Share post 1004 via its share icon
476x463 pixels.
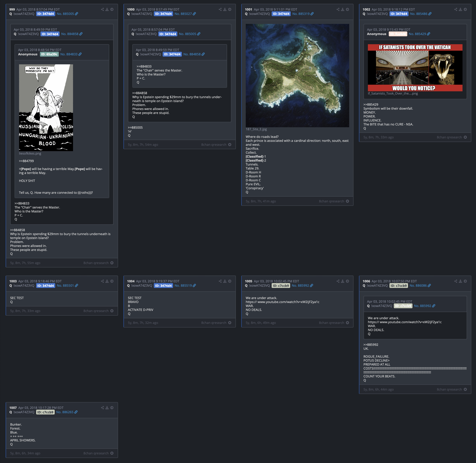220,281
